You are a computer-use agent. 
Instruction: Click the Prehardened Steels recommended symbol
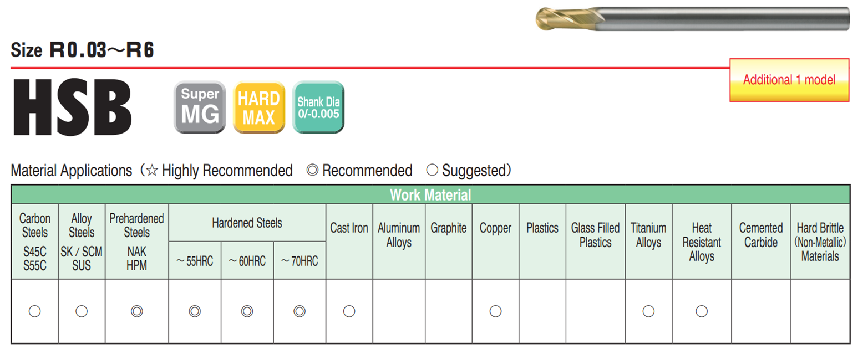136,311
